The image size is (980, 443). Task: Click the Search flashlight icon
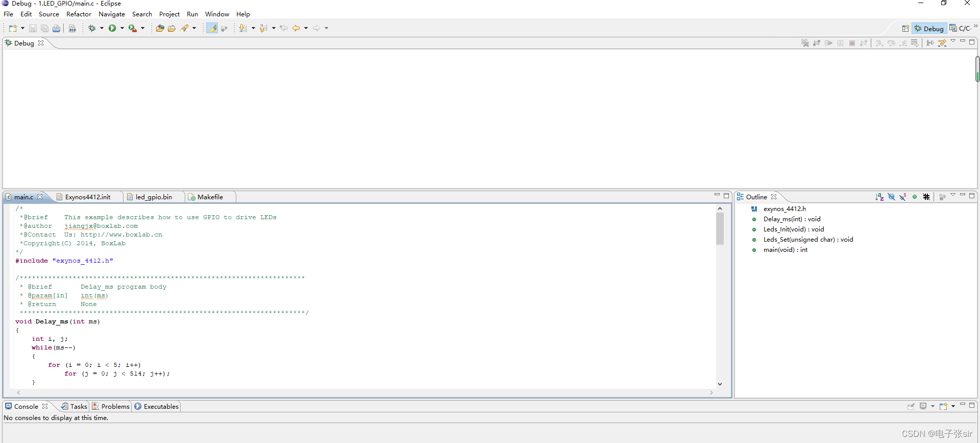185,28
